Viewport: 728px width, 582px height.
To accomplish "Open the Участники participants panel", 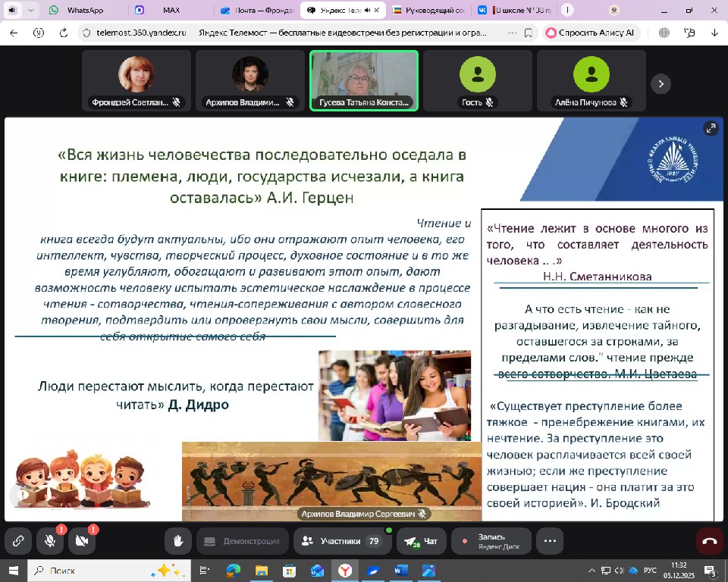I will point(340,541).
